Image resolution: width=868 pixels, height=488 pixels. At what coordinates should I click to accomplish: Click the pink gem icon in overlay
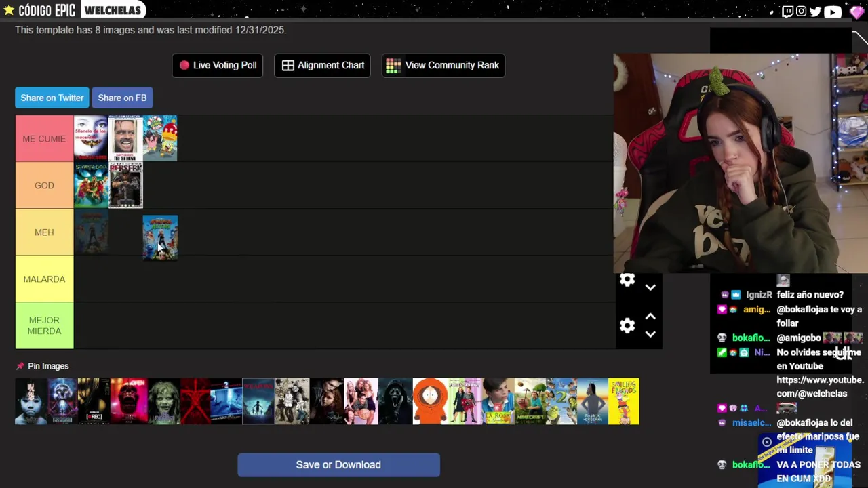[856, 12]
